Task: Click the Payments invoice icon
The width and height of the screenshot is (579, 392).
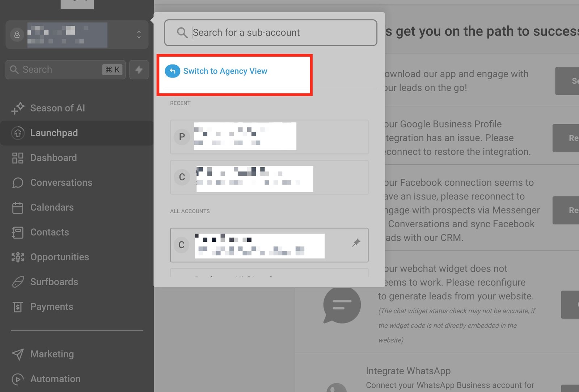Action: tap(18, 307)
